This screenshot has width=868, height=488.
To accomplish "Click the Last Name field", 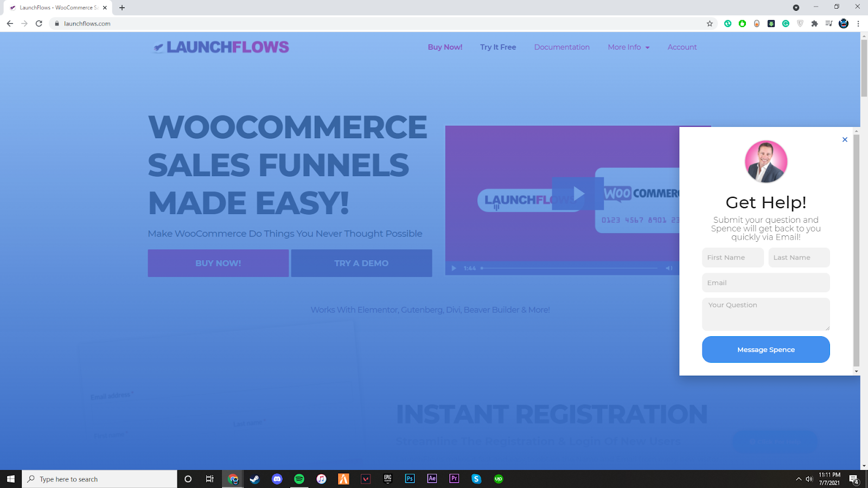I will pos(799,258).
